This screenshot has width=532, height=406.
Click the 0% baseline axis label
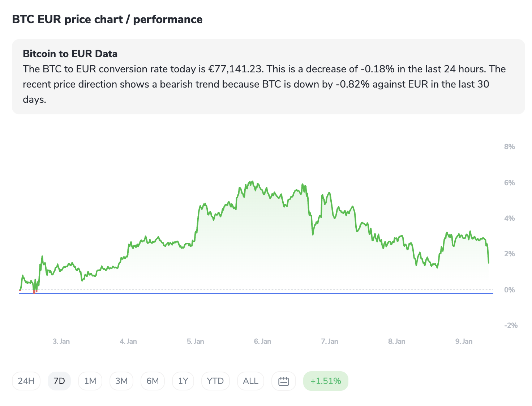tap(509, 290)
